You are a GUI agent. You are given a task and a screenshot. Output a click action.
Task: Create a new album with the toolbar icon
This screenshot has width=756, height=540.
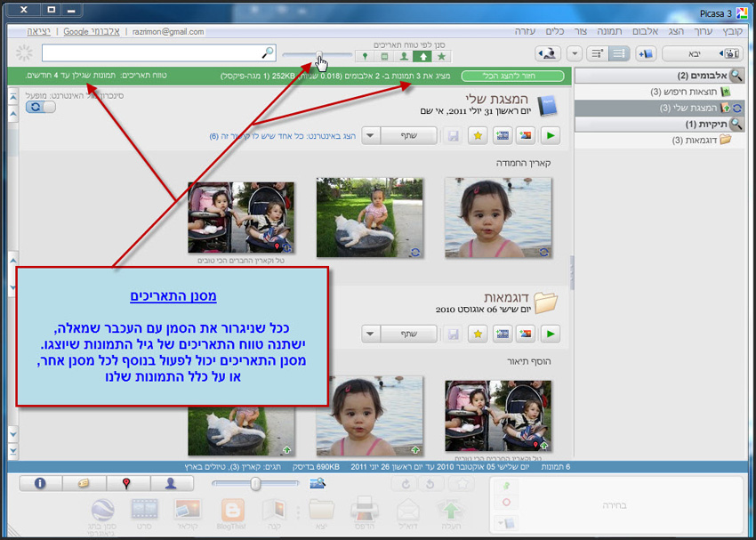tap(646, 53)
